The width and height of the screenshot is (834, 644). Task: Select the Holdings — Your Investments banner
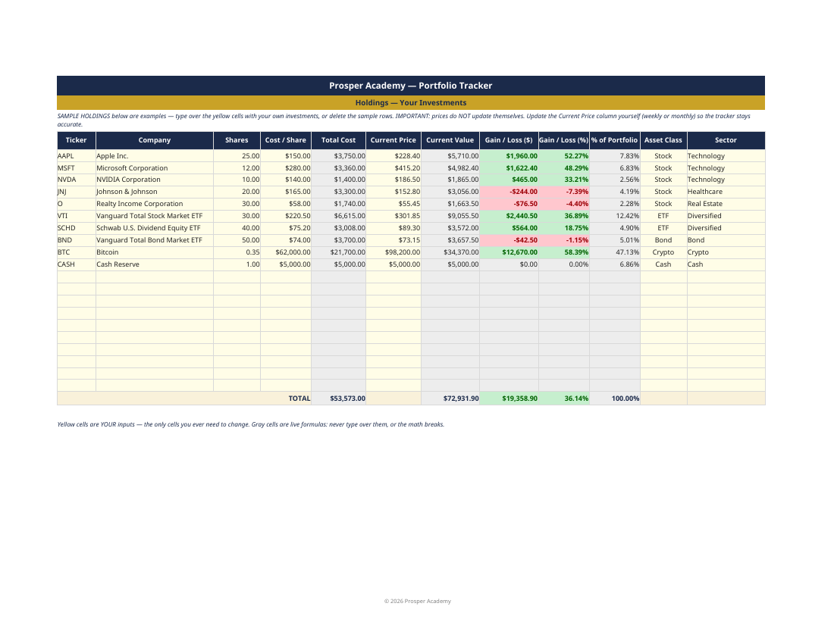[x=411, y=103]
